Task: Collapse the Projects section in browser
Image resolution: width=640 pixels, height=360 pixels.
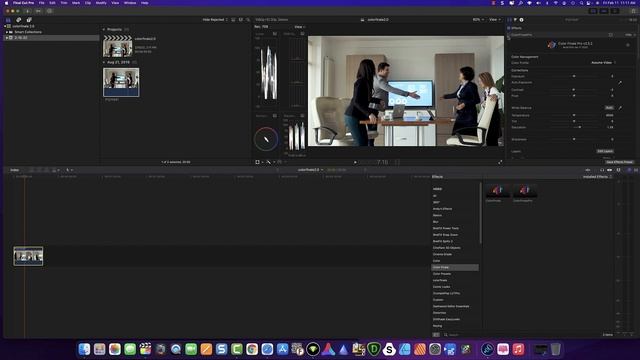Action: (x=104, y=29)
